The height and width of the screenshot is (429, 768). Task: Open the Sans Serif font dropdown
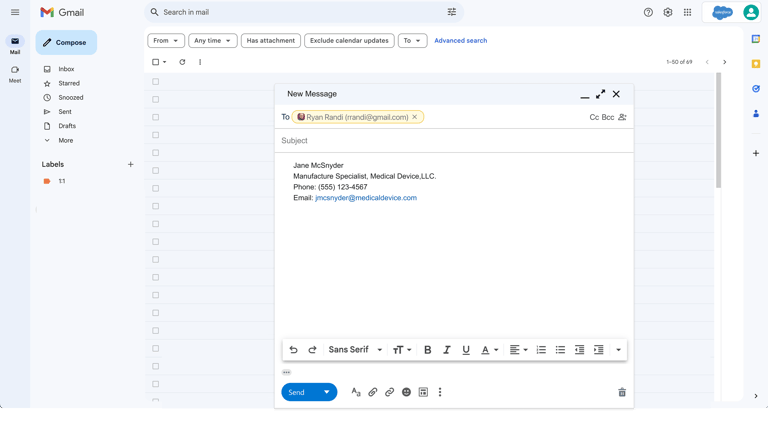point(355,350)
